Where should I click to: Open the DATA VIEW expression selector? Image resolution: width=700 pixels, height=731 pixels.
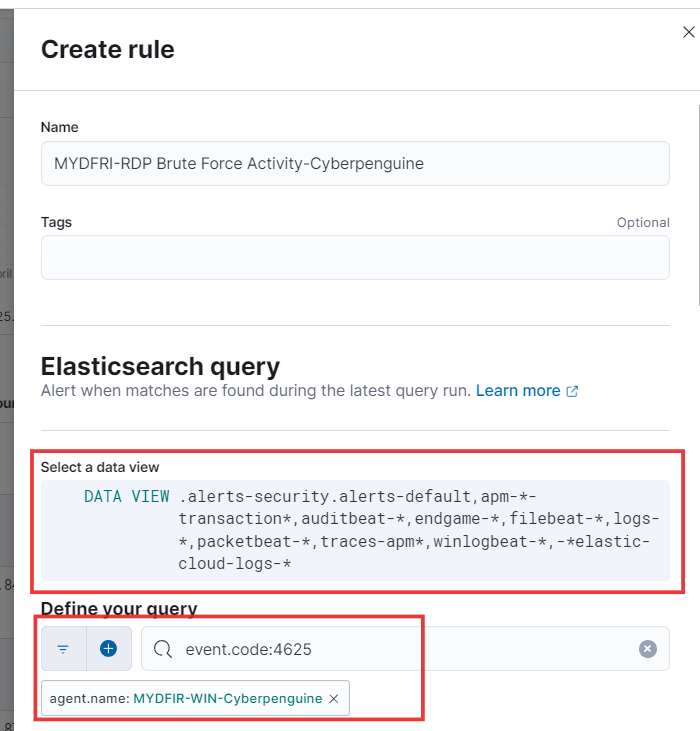[x=355, y=530]
